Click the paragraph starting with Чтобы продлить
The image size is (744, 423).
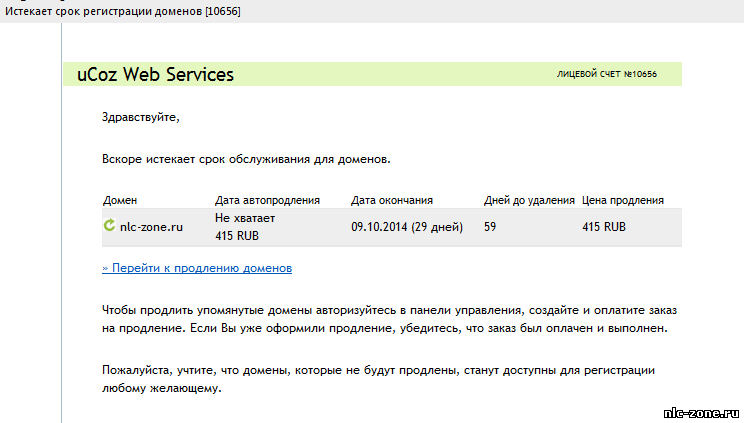click(389, 319)
